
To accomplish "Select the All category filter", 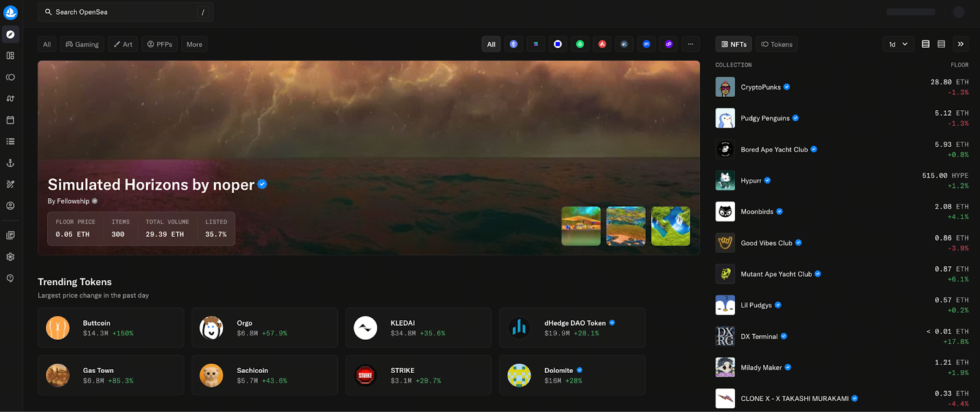I will click(x=47, y=44).
